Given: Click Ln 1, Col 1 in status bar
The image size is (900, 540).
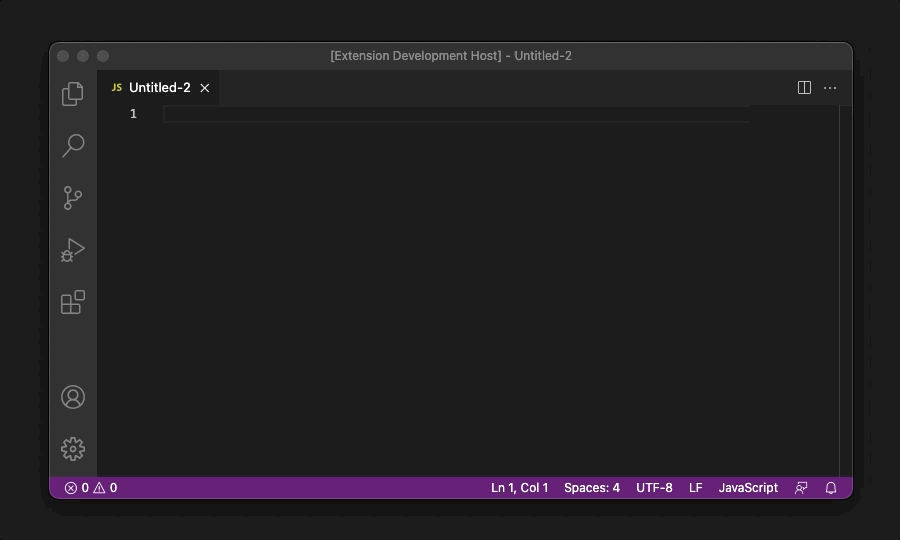Looking at the screenshot, I should [x=519, y=488].
